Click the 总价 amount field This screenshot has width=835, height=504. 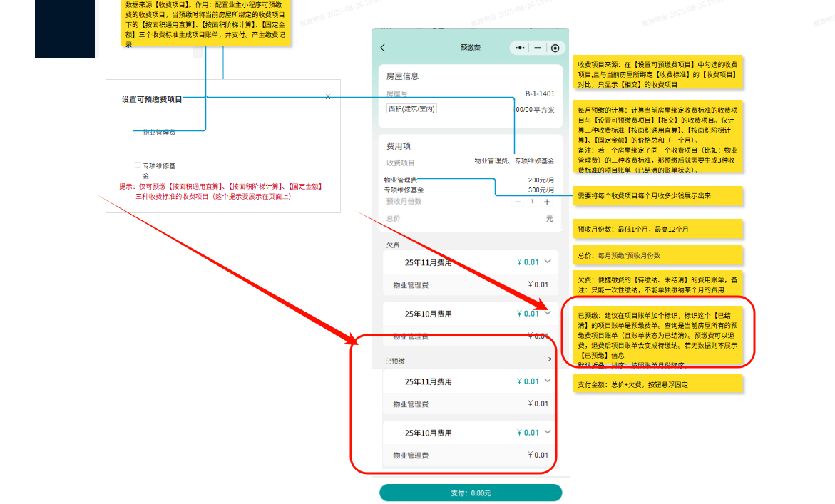click(x=547, y=218)
